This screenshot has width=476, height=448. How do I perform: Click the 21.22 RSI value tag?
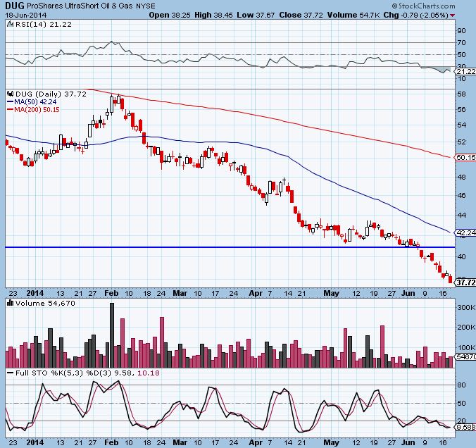[x=465, y=71]
